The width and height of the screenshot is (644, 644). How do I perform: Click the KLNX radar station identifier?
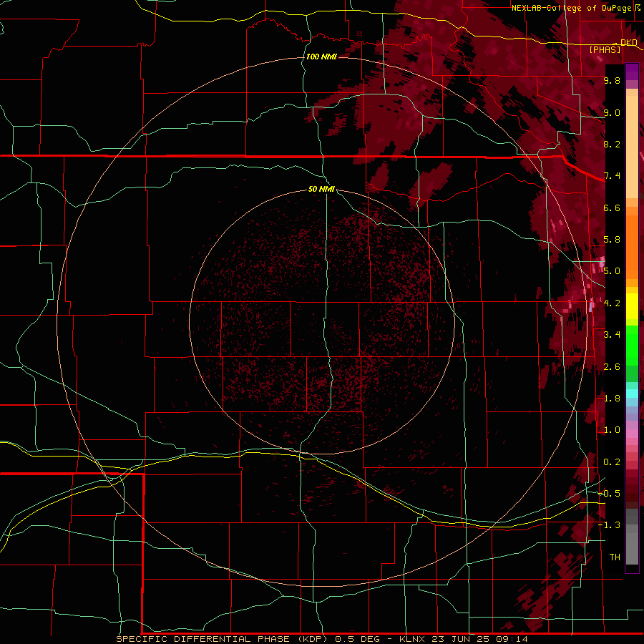pos(413,639)
